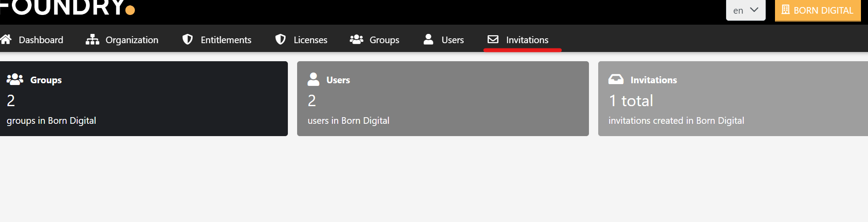The height and width of the screenshot is (222, 868).
Task: Click the Organization sitemap icon
Action: (x=92, y=40)
